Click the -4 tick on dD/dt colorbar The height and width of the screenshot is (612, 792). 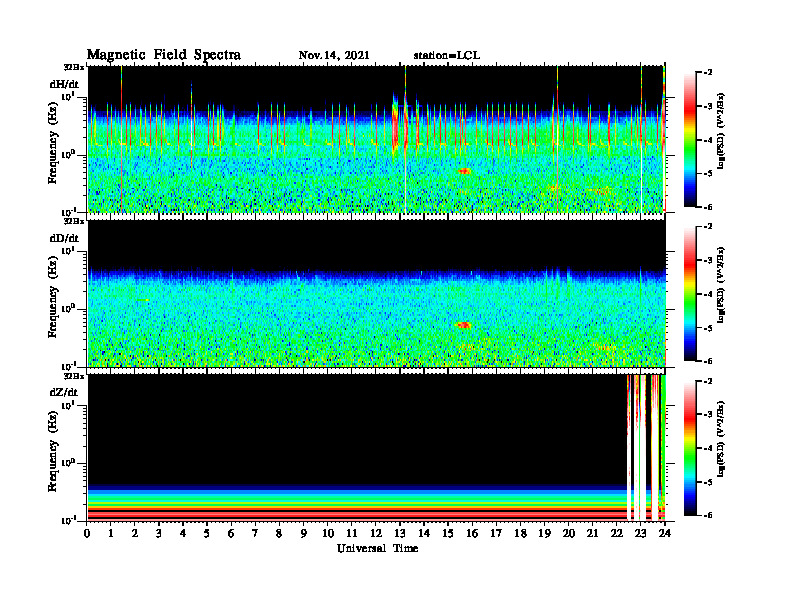[x=707, y=294]
